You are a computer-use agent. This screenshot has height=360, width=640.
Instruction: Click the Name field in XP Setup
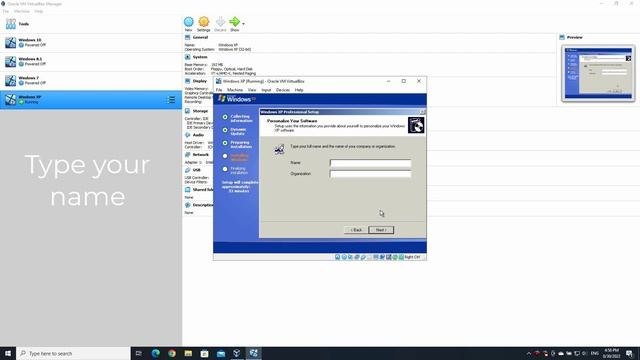click(x=370, y=163)
